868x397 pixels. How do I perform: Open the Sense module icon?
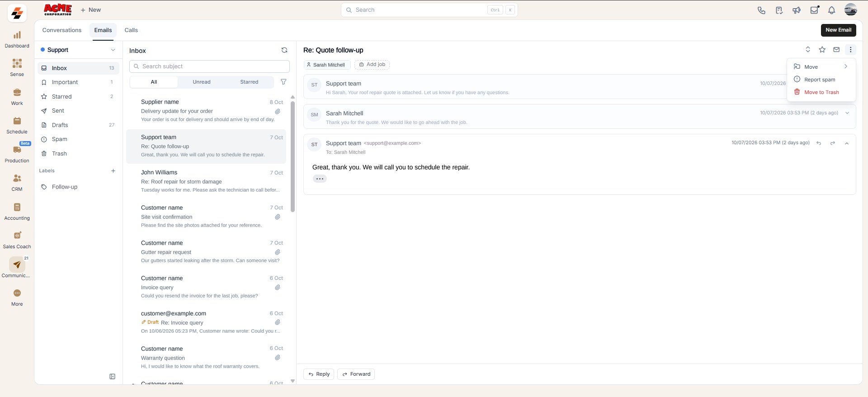(17, 63)
